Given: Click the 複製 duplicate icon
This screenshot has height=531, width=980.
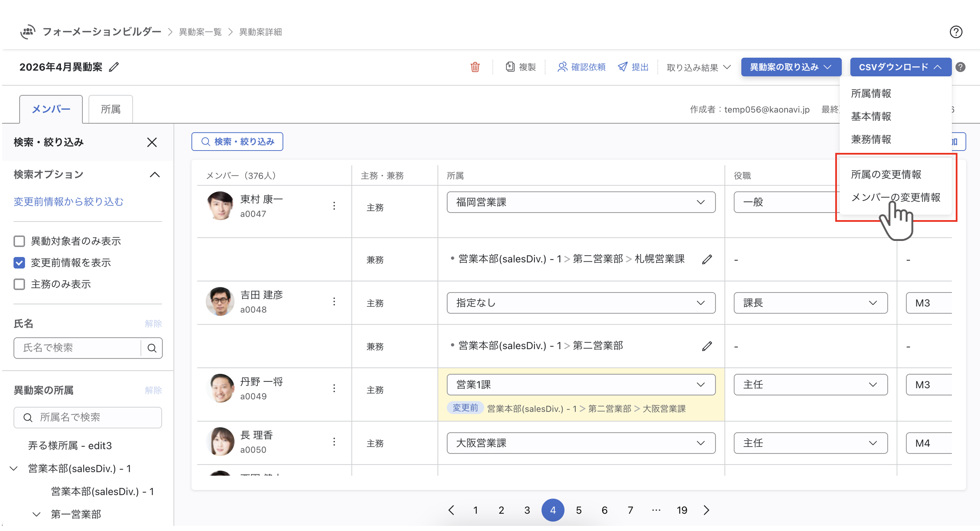Looking at the screenshot, I should click(510, 67).
